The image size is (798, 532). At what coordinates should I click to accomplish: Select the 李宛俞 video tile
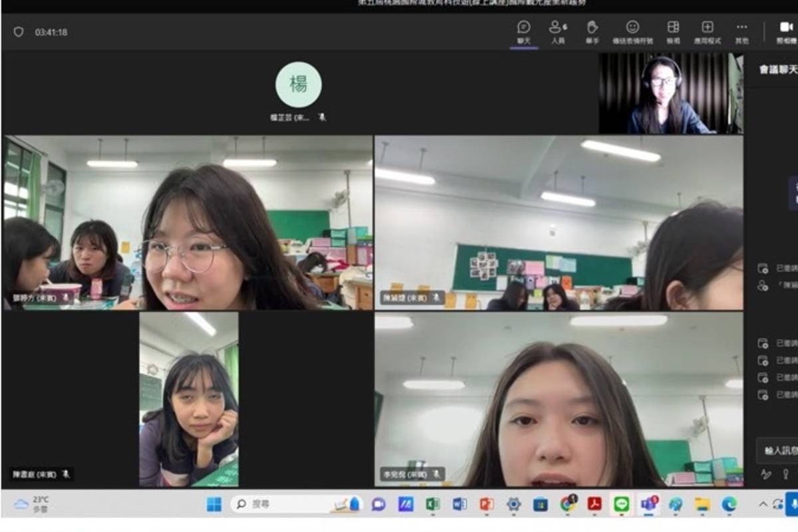click(x=559, y=399)
